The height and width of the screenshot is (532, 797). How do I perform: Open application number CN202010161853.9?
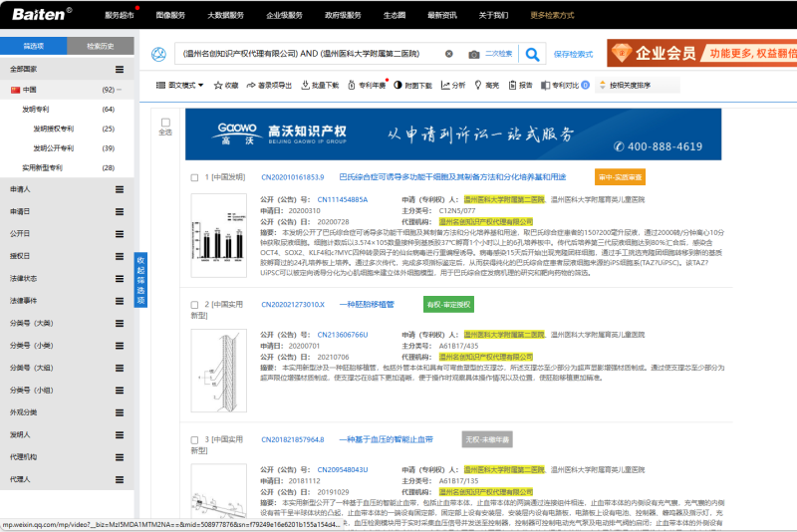pos(293,177)
